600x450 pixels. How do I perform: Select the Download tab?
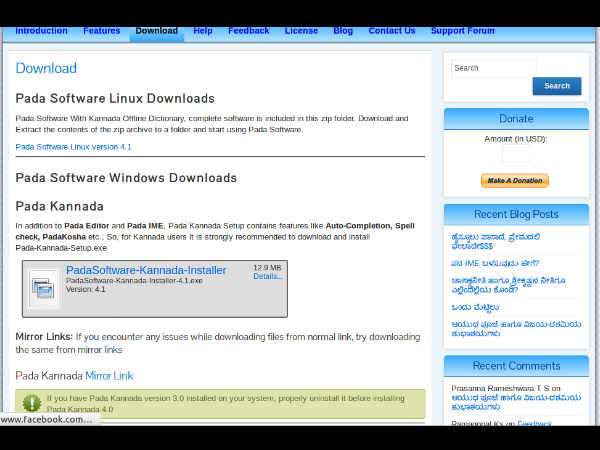(x=156, y=31)
